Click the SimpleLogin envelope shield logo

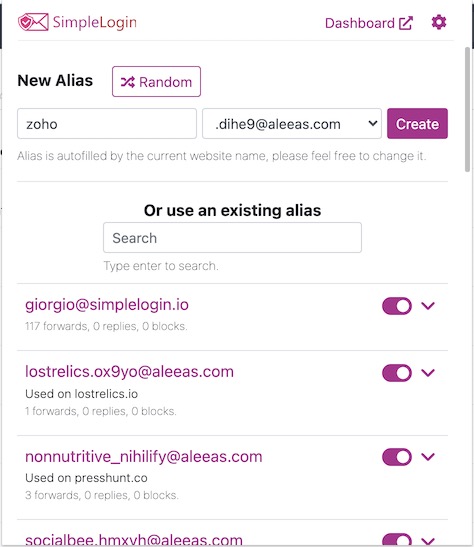click(33, 22)
